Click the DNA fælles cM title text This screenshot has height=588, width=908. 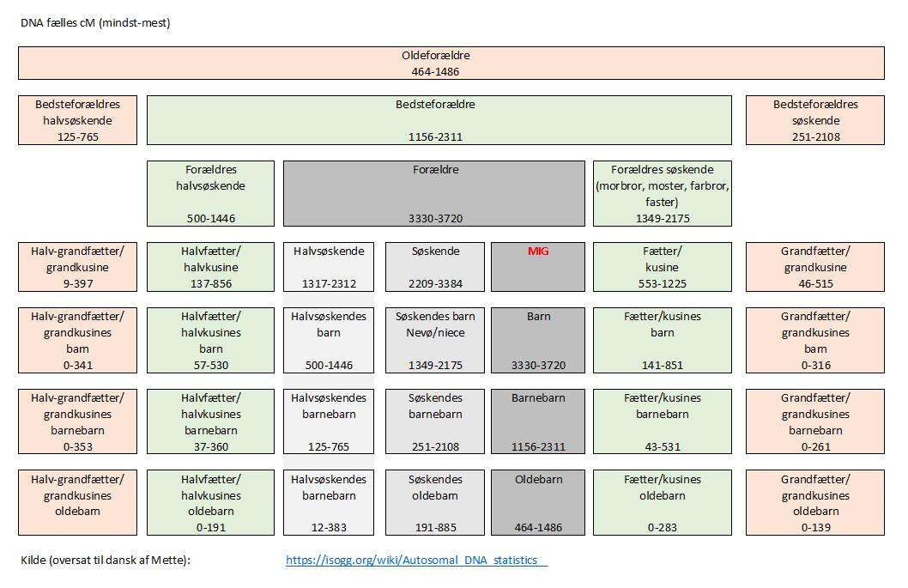pyautogui.click(x=95, y=23)
